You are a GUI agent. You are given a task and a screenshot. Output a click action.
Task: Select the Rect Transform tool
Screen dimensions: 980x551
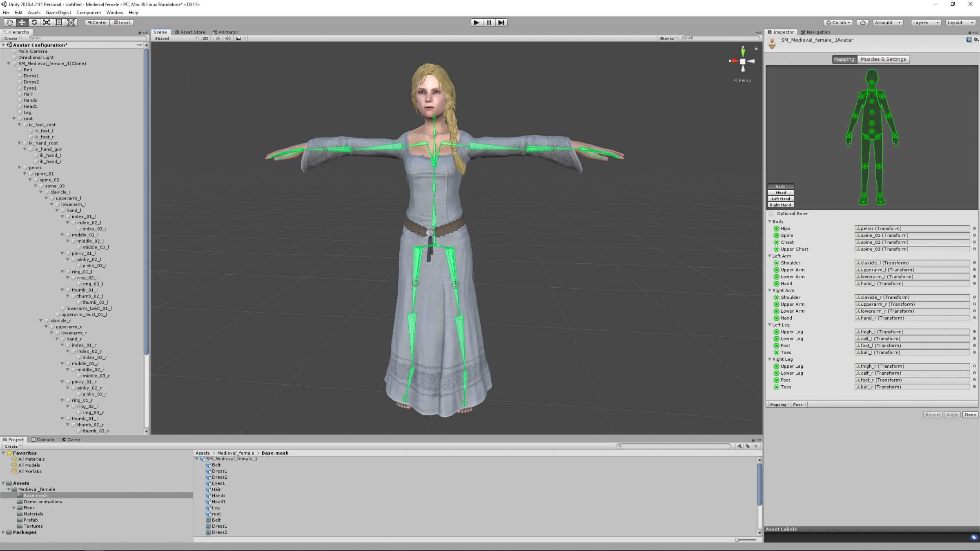tap(59, 22)
